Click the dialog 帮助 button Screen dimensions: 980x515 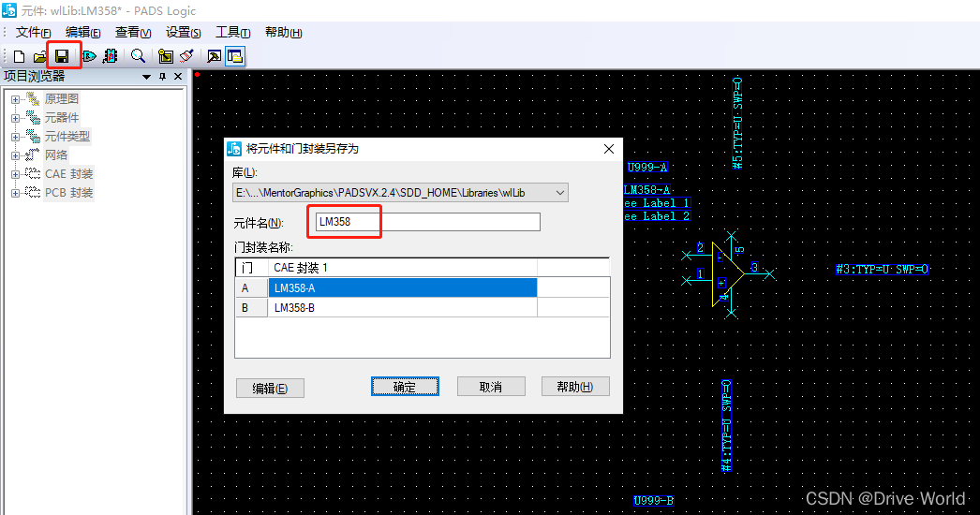[x=575, y=386]
